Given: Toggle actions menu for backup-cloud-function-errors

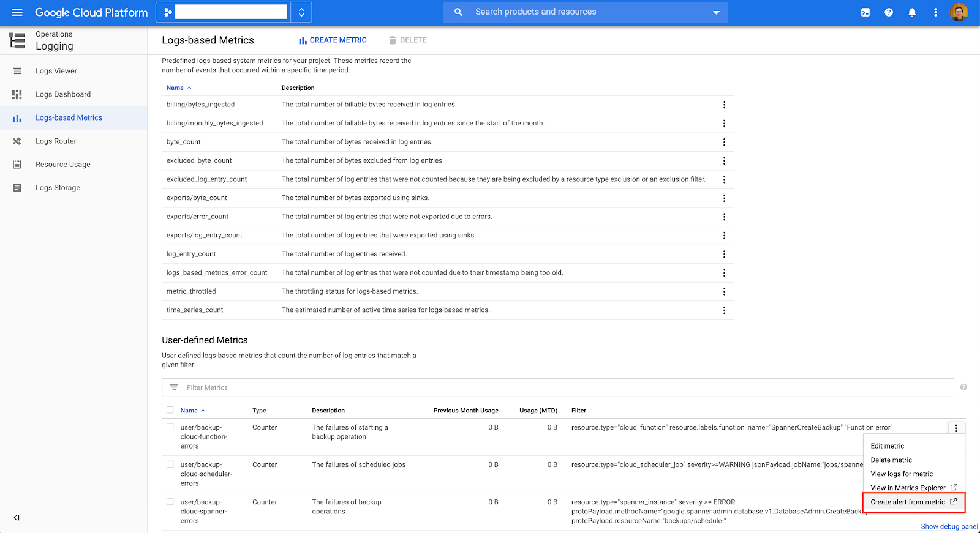Looking at the screenshot, I should [956, 428].
